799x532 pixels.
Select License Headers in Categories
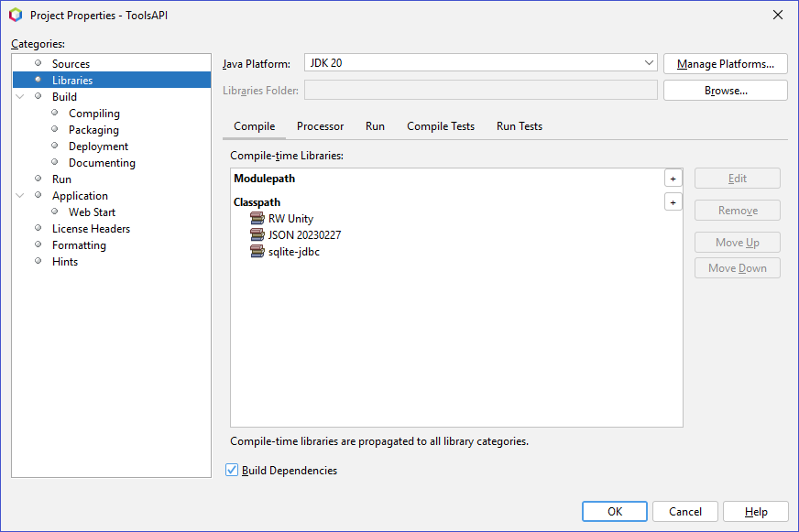[x=91, y=229]
